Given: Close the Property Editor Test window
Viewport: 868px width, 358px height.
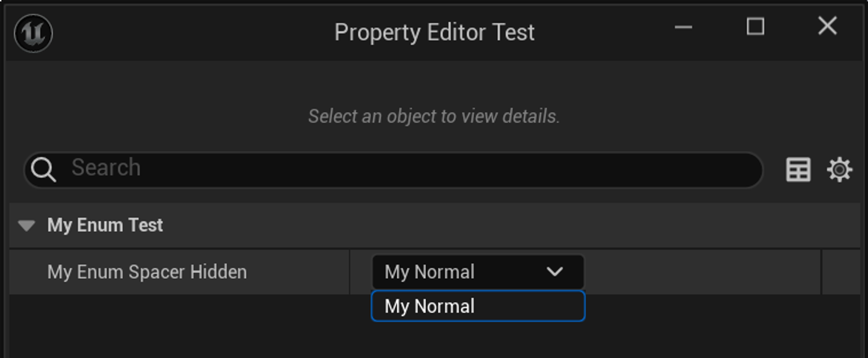Looking at the screenshot, I should click(x=827, y=26).
